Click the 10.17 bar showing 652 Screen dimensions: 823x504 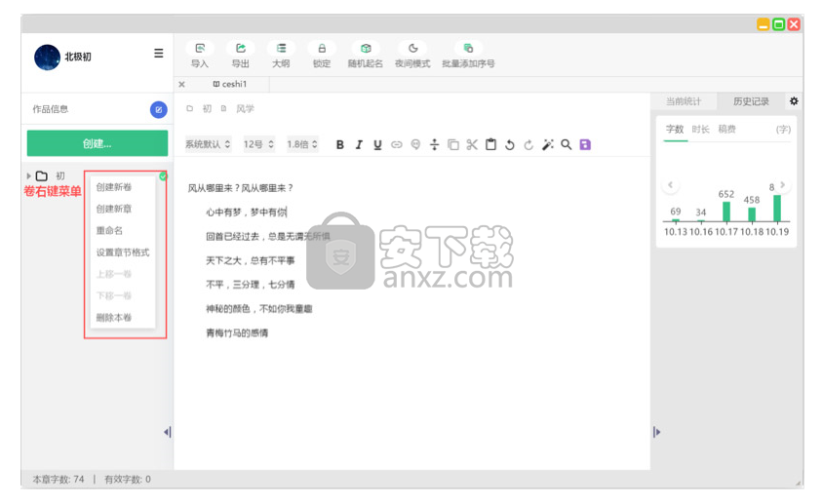pos(726,212)
